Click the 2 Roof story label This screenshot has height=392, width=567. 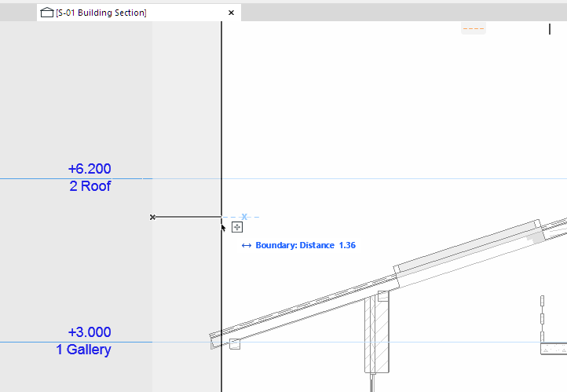(90, 186)
